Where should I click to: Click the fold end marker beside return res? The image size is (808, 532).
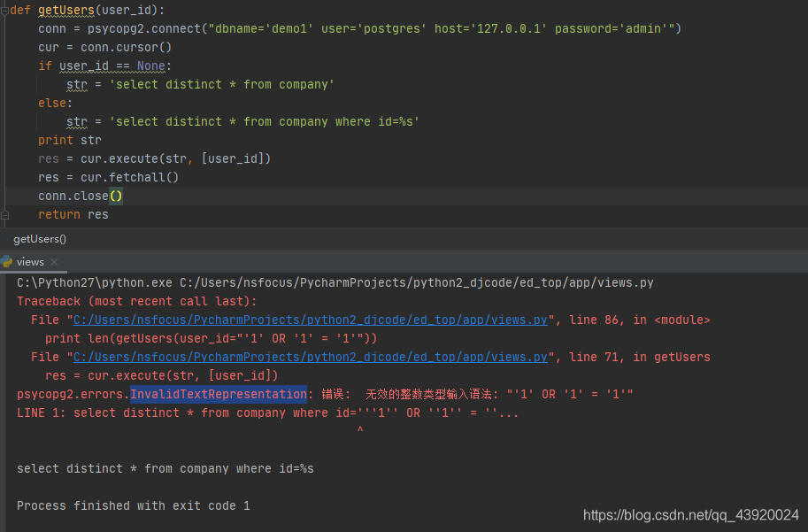click(4, 215)
